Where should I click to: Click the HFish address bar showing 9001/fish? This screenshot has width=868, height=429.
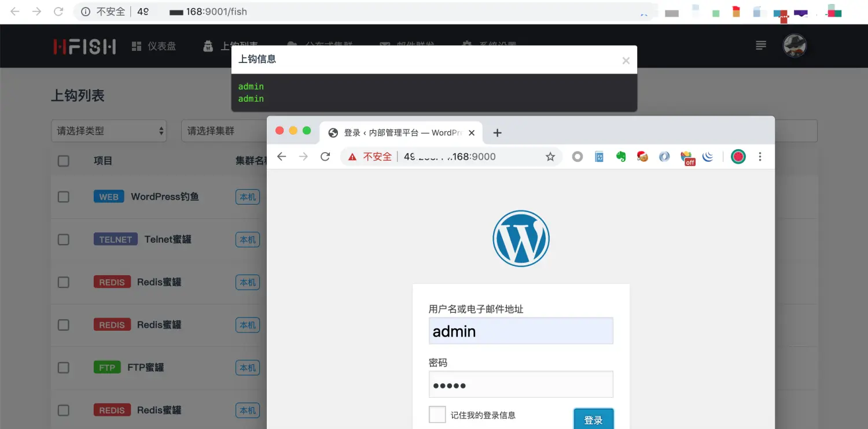(365, 12)
